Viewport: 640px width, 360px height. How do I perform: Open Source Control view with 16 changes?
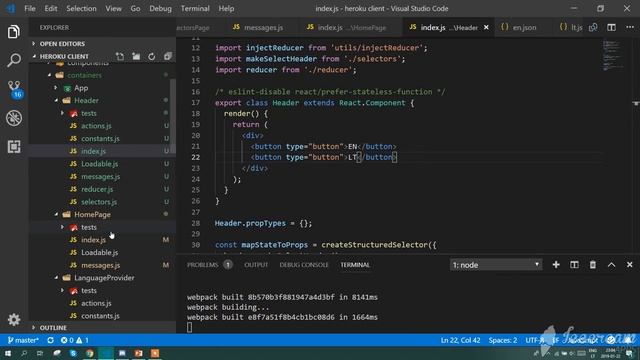(x=14, y=89)
